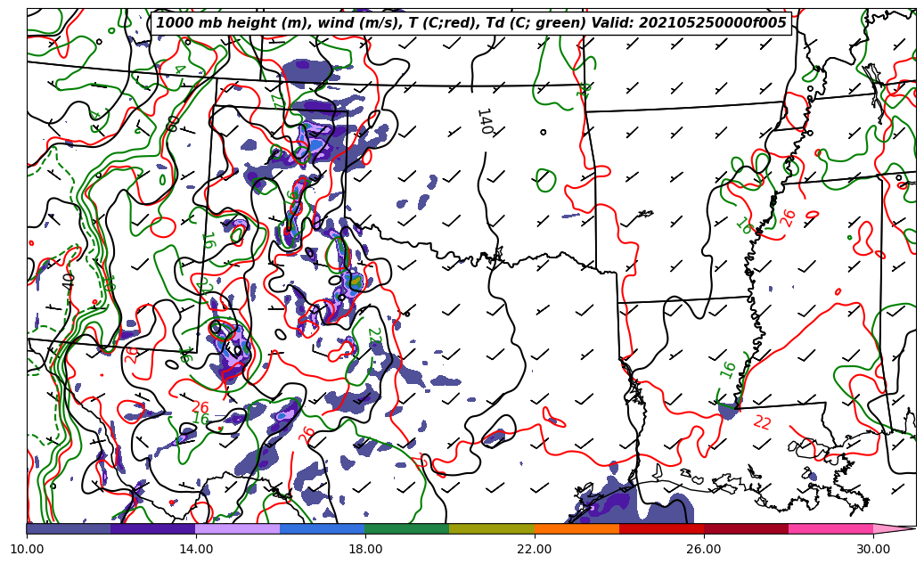
Task: Choose the olive 20–22 colorbar segment
Action: (492, 528)
